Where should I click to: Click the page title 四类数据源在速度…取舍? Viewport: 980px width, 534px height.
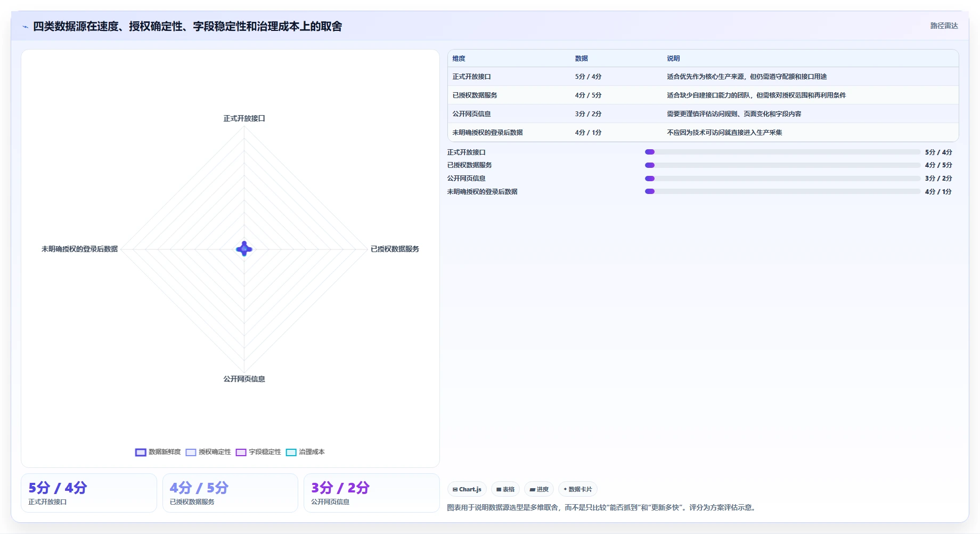(x=187, y=27)
